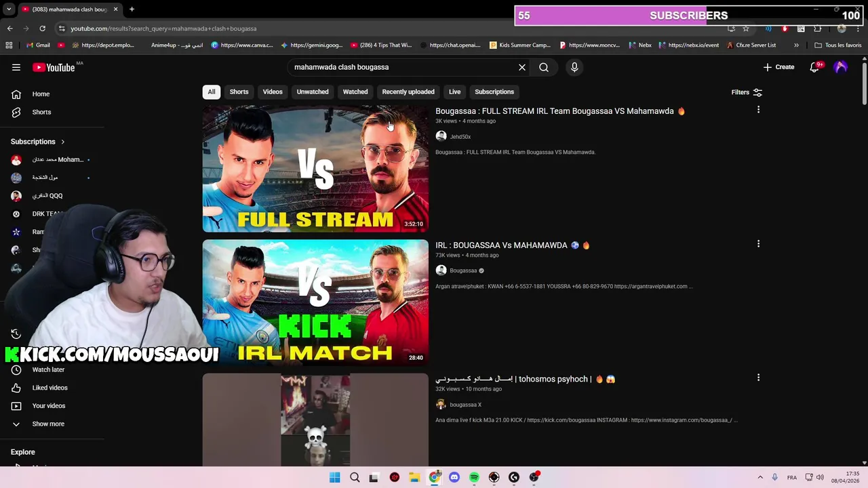Open the YouTube hamburger guide menu
This screenshot has width=868, height=488.
(x=16, y=67)
